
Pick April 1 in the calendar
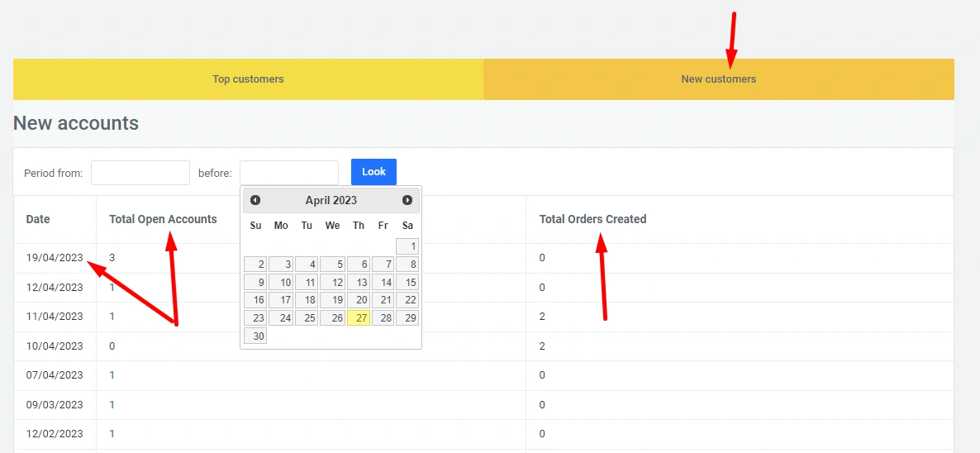407,246
